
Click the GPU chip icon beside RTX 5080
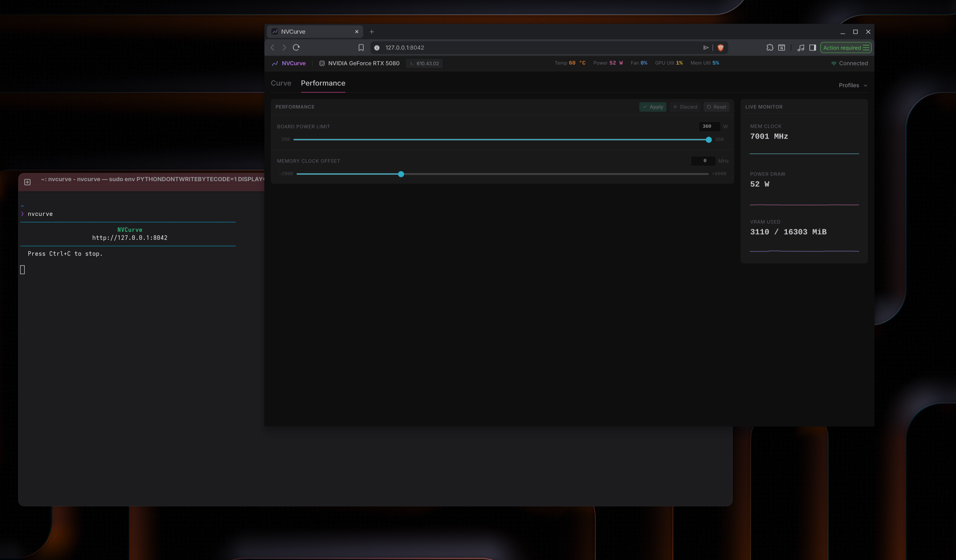tap(322, 63)
